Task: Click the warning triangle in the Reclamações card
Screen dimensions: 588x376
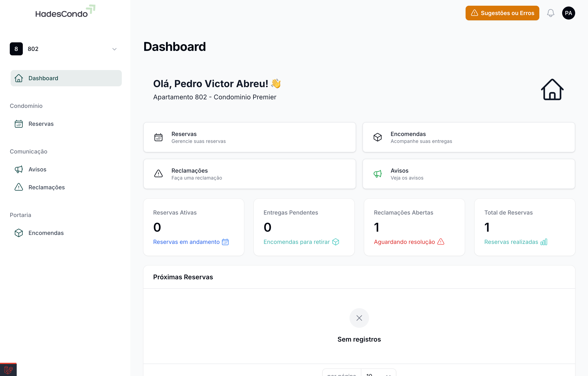Action: coord(158,174)
